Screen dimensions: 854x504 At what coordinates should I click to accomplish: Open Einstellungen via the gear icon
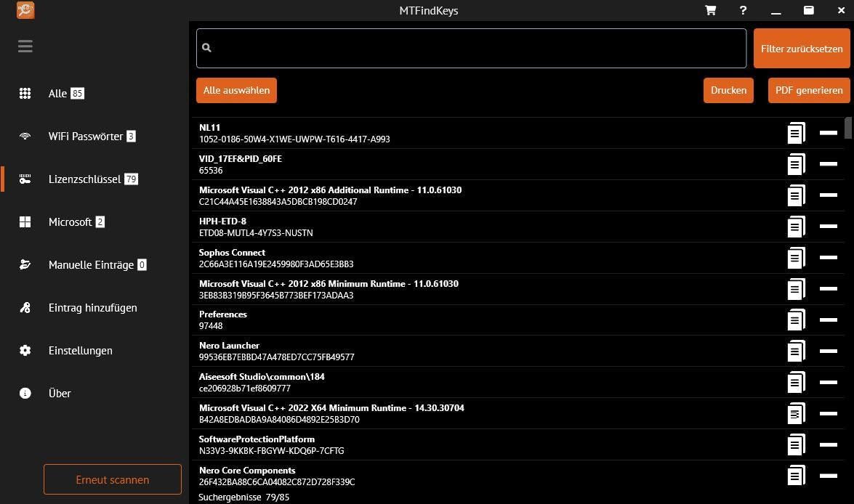tap(25, 350)
